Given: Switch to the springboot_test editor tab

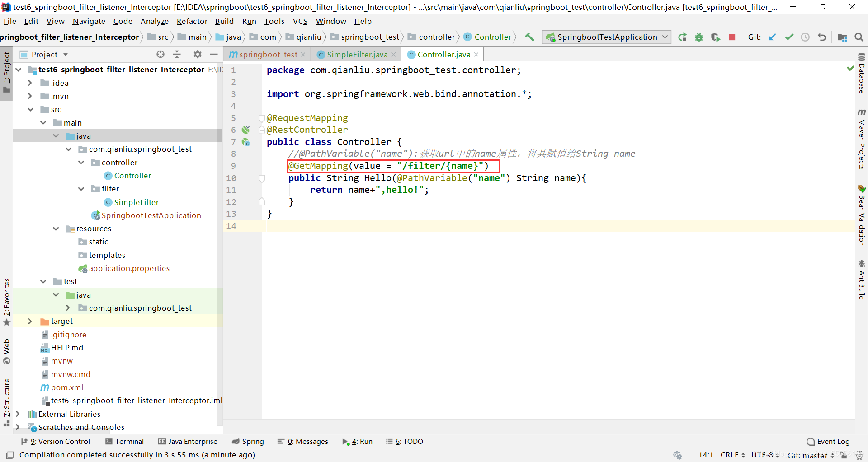Looking at the screenshot, I should pos(267,55).
